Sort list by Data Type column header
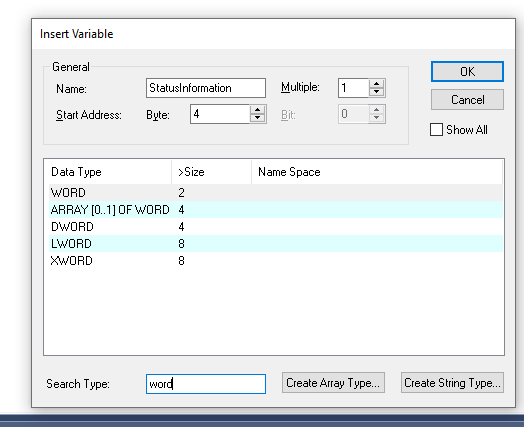The width and height of the screenshot is (524, 427). 108,172
